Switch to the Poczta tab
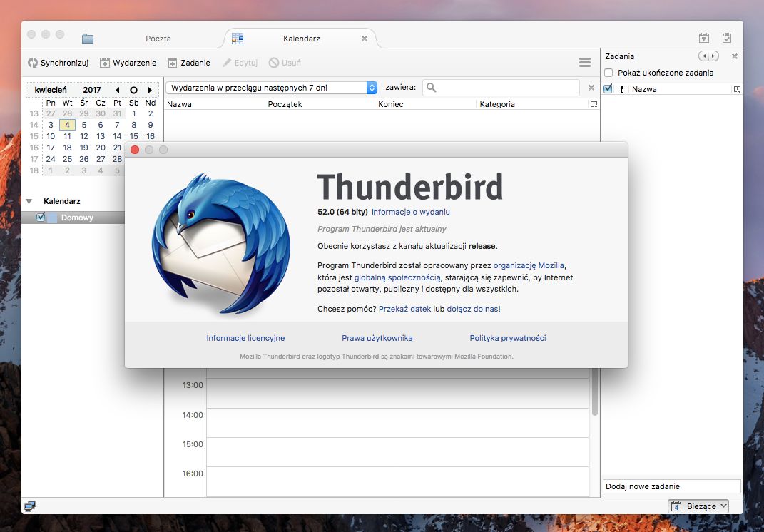The width and height of the screenshot is (764, 532). [x=158, y=39]
